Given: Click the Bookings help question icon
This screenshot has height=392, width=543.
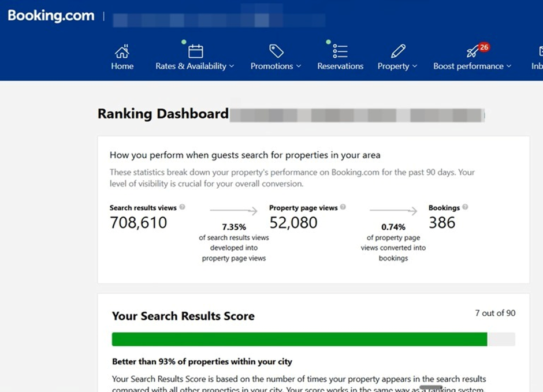Looking at the screenshot, I should pos(465,207).
